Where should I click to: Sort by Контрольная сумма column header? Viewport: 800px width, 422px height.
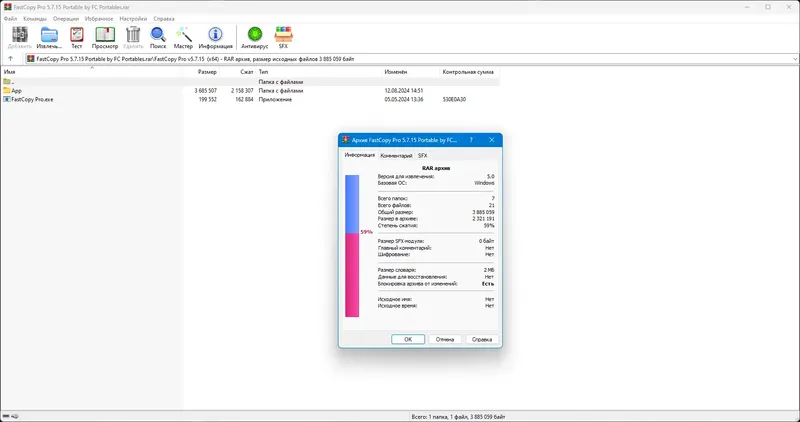(x=470, y=72)
